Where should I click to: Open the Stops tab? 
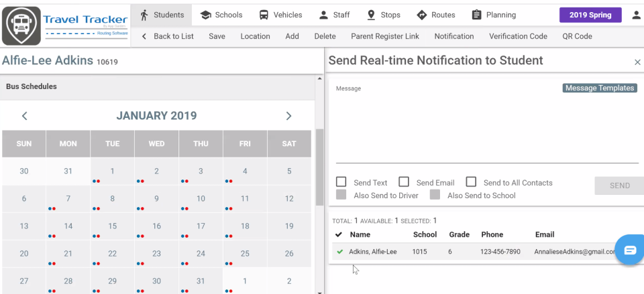point(383,15)
